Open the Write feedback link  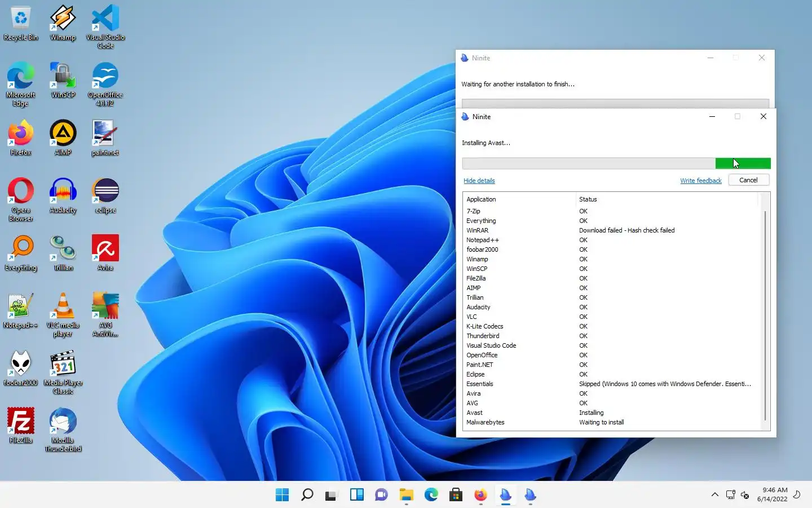700,181
